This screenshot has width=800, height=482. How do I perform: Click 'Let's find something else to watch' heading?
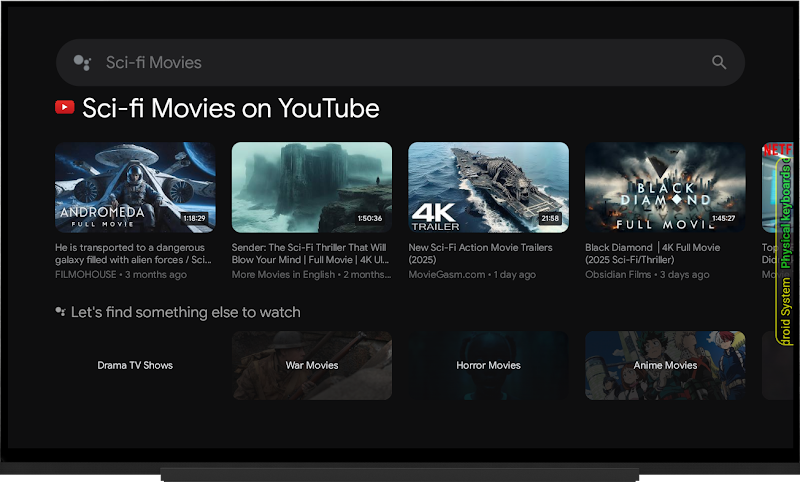(x=186, y=312)
